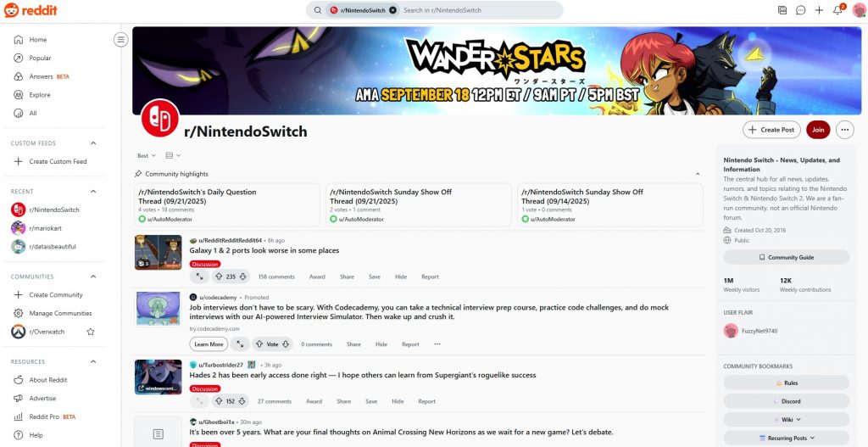Expand the Wiki bookmark dropdown
Screen dimensions: 868x447
(786, 420)
